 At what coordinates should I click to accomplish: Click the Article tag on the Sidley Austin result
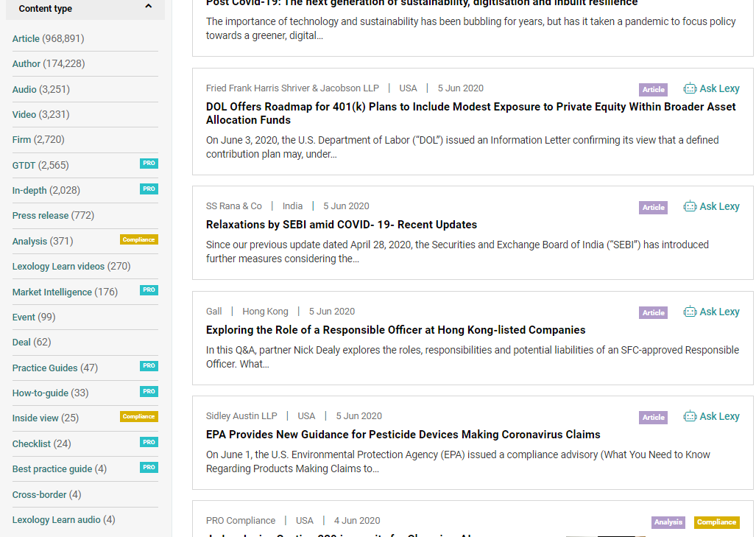pos(653,417)
